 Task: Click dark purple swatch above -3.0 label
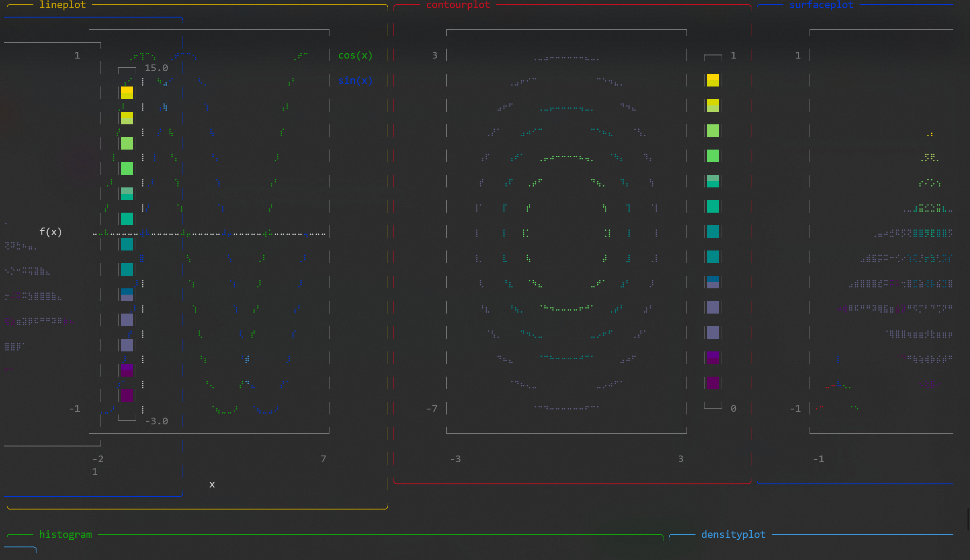pyautogui.click(x=127, y=395)
